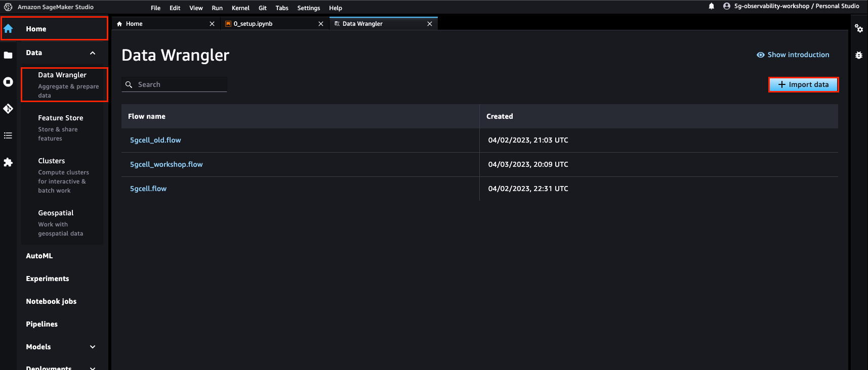Open the 5gcell_workshop.flow flow
This screenshot has height=370, width=868.
(x=166, y=164)
